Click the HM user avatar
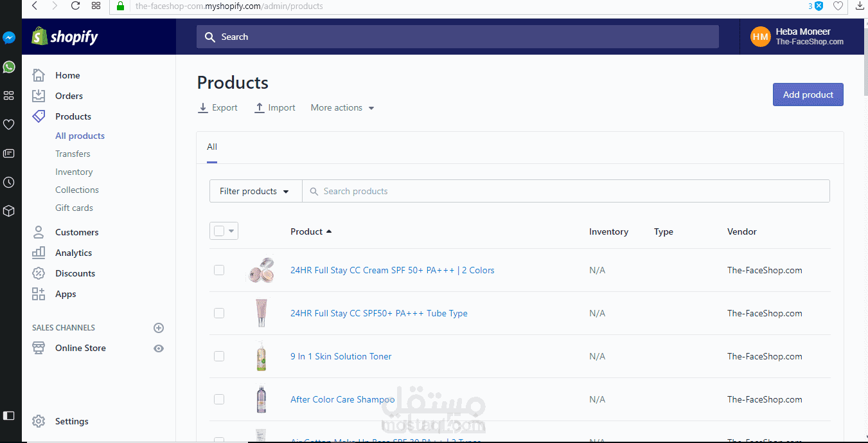 click(761, 37)
